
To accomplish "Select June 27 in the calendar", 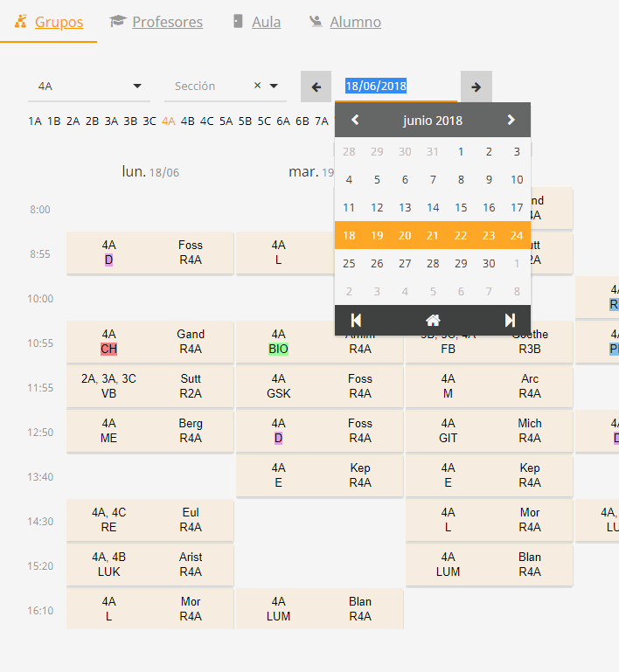I will click(405, 264).
